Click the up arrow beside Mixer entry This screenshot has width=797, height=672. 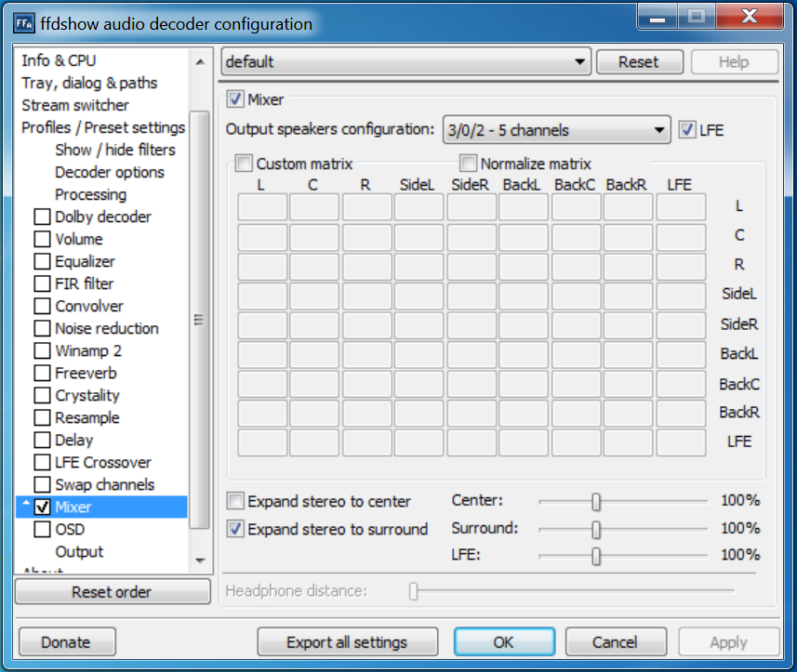click(25, 504)
